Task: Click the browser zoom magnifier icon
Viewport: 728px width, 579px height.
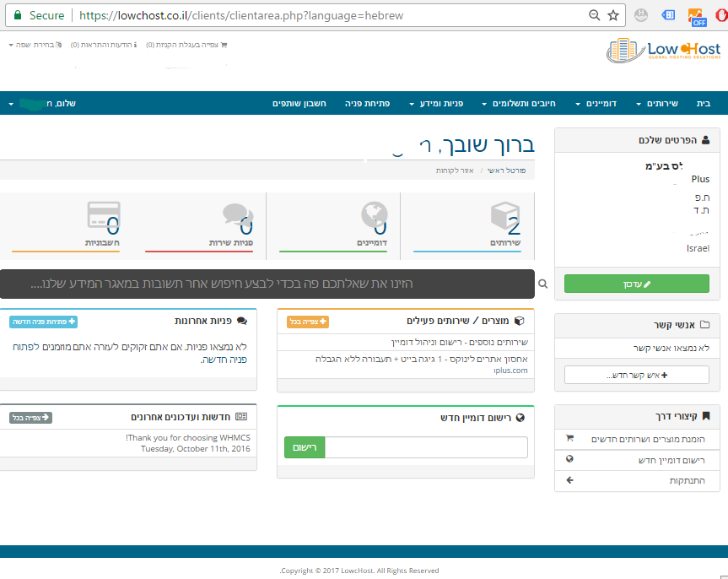Action: pos(595,15)
